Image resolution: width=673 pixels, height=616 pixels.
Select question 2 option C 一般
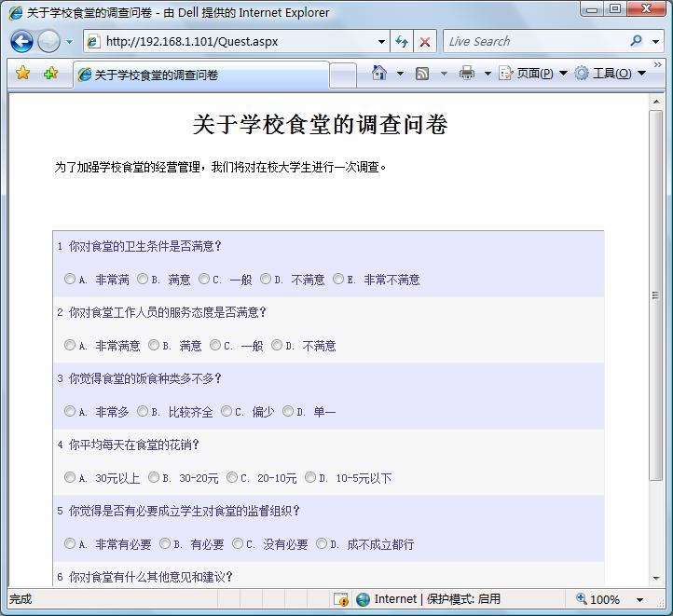click(215, 346)
